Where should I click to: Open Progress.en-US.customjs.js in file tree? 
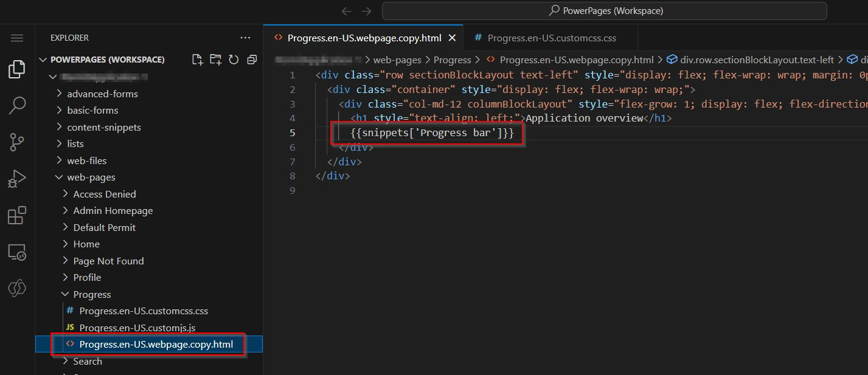point(137,328)
